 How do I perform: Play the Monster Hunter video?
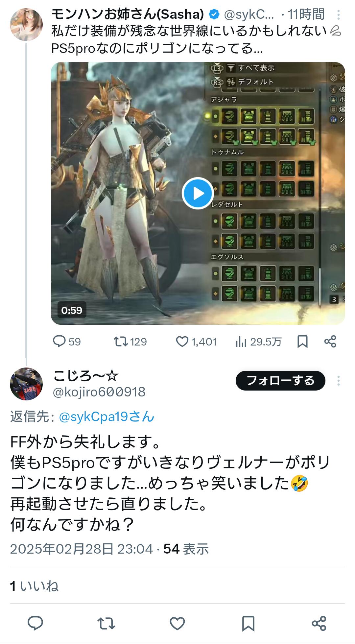click(198, 193)
